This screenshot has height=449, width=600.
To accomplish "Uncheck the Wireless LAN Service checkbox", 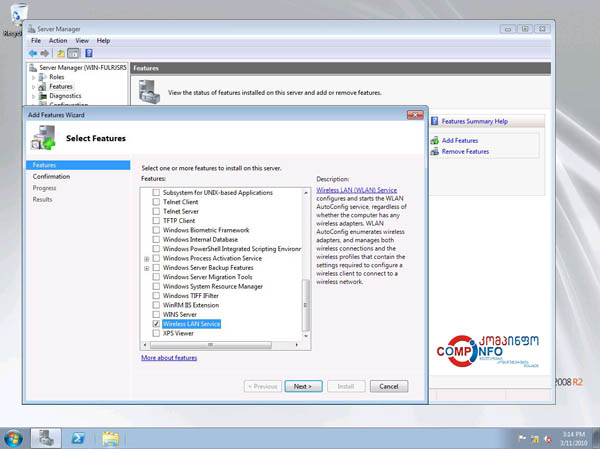I will pos(156,324).
